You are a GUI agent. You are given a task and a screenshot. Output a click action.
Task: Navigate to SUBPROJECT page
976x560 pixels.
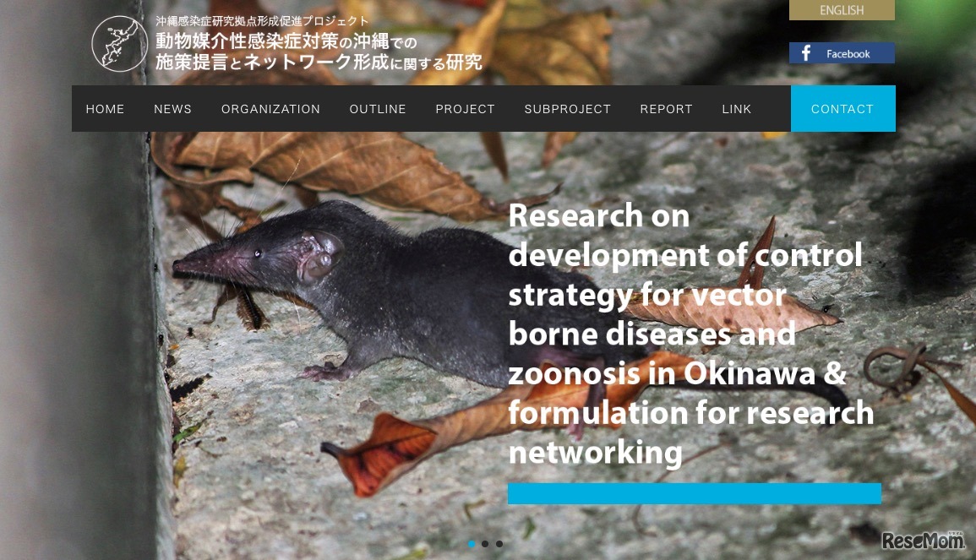point(568,109)
